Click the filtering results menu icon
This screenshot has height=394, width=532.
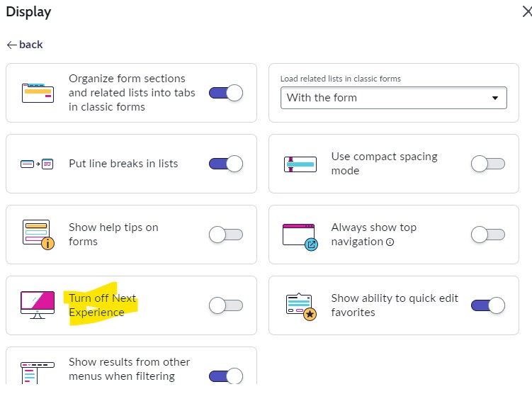38,373
